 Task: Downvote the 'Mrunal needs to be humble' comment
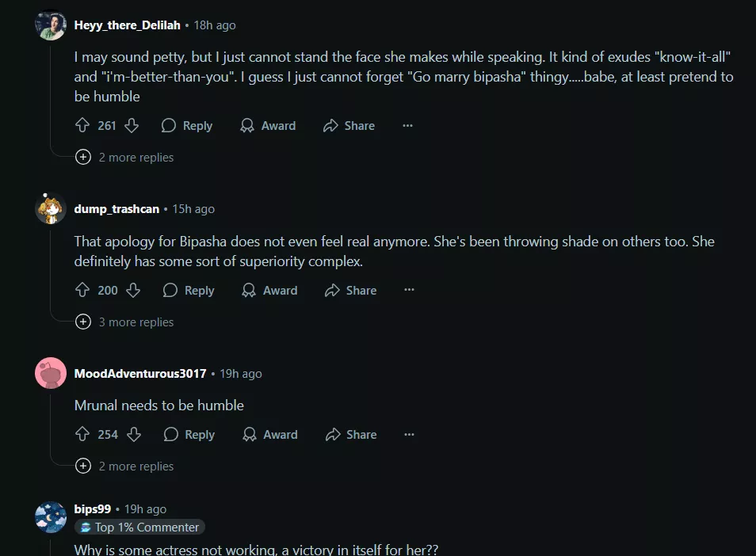click(134, 434)
